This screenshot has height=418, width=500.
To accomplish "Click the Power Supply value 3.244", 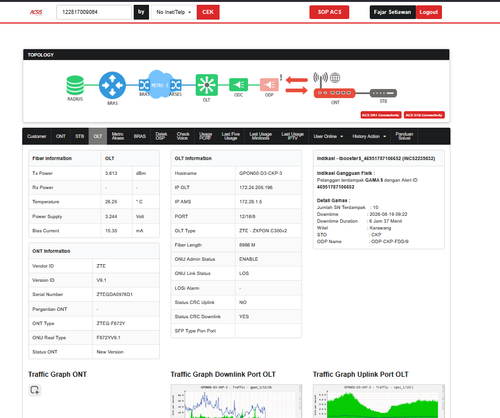I will click(111, 216).
